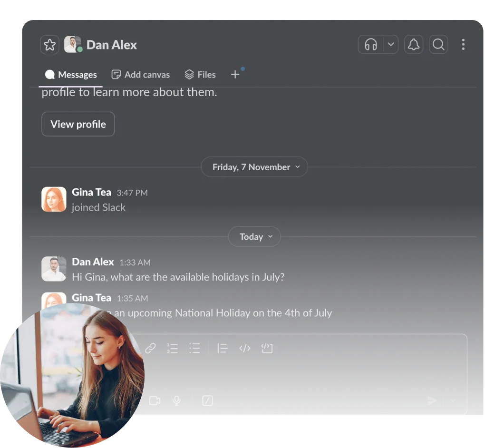Open Gina Tea's name on joined message
485x448 pixels.
(x=91, y=192)
